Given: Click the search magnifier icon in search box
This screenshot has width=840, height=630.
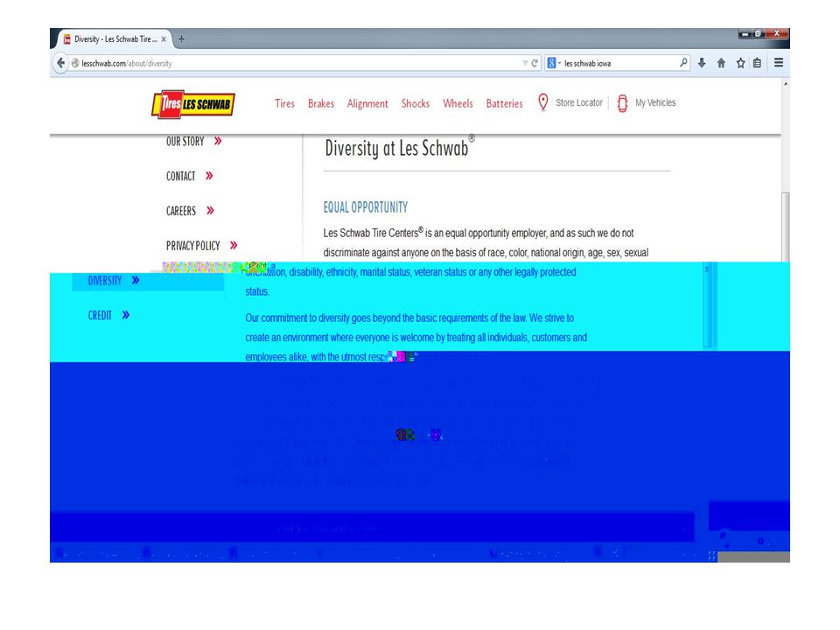Looking at the screenshot, I should 683,63.
